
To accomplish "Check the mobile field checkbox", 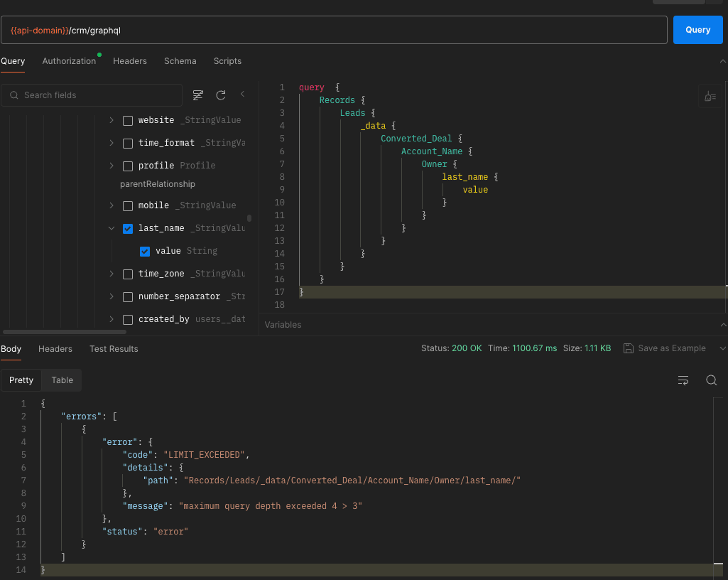I will (x=128, y=206).
